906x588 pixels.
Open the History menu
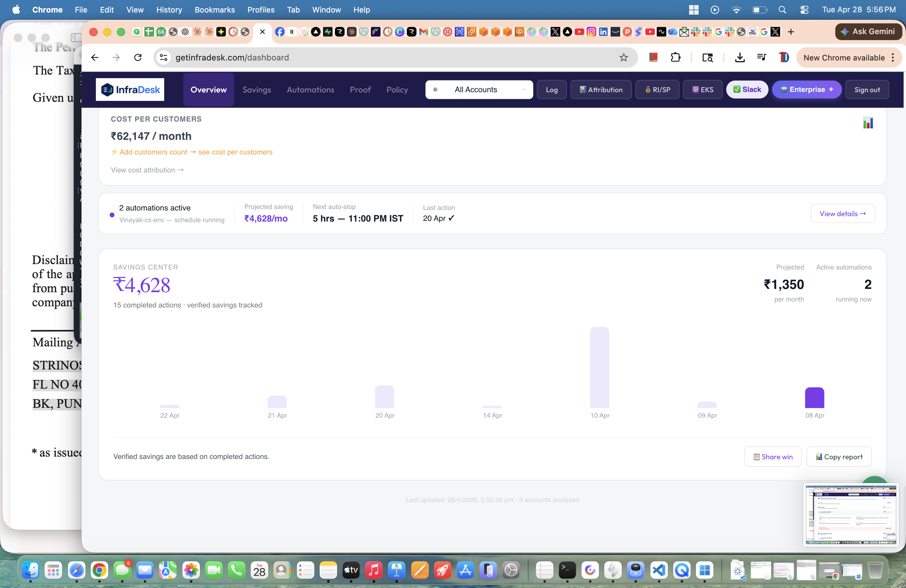[169, 10]
